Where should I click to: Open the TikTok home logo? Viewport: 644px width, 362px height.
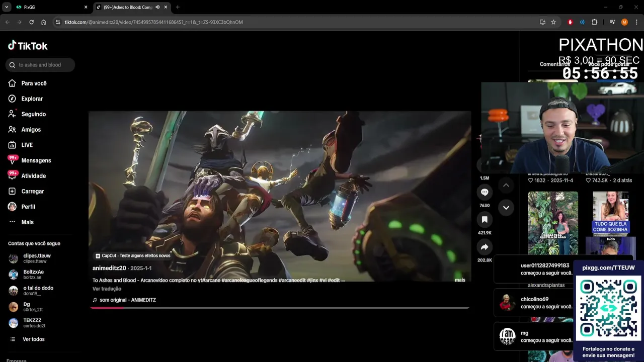pyautogui.click(x=28, y=46)
